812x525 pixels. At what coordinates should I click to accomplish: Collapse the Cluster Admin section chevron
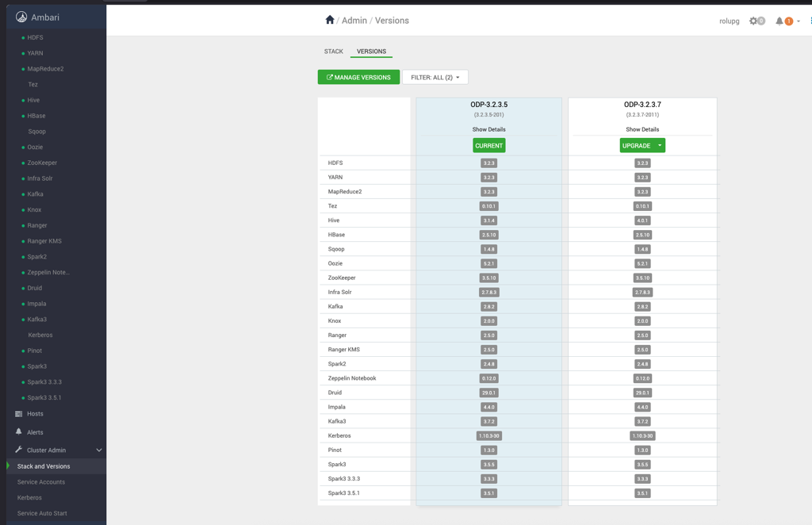(99, 450)
